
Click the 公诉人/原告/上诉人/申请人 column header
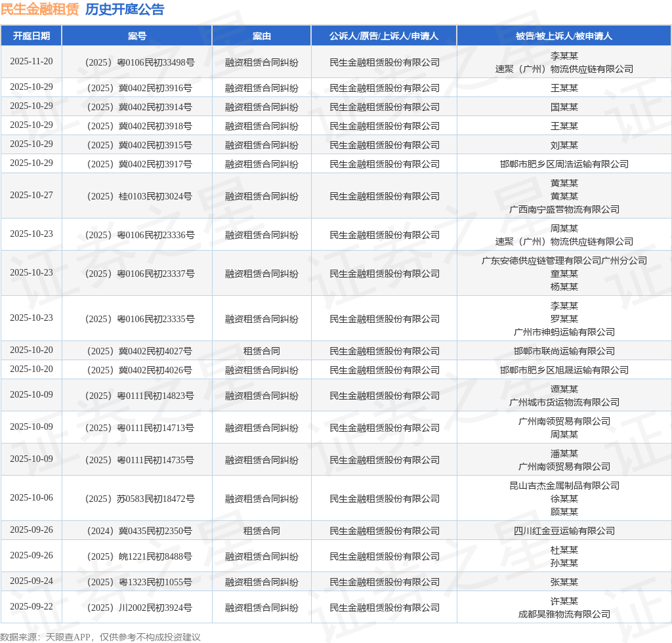(x=384, y=36)
